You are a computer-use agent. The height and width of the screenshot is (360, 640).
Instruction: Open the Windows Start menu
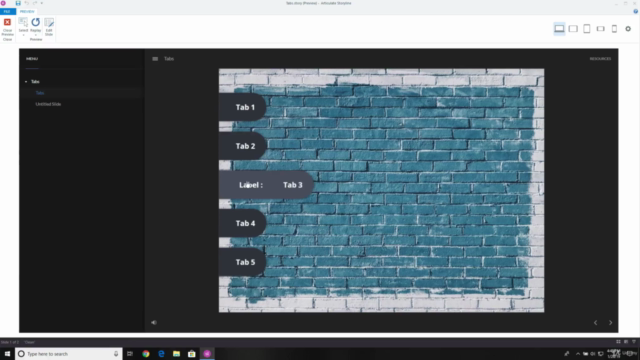point(7,354)
